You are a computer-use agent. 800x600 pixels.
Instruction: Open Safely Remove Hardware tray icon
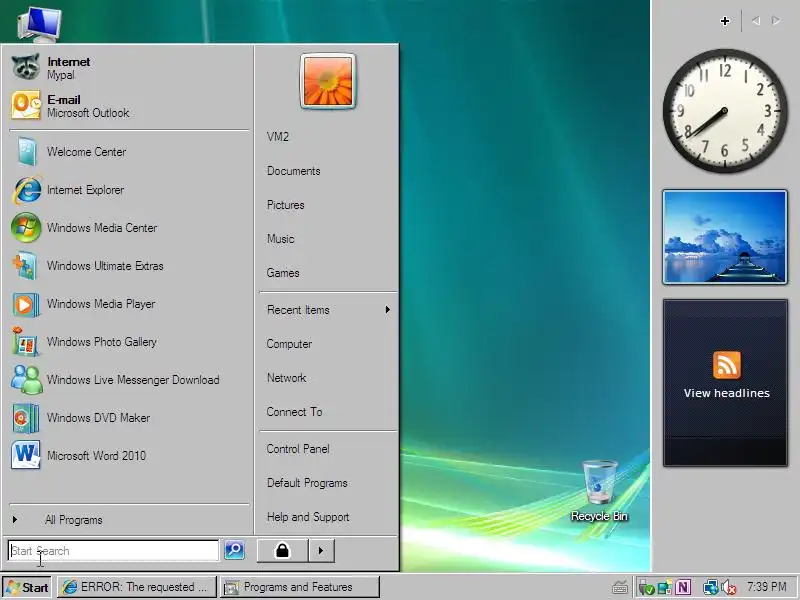coord(646,587)
